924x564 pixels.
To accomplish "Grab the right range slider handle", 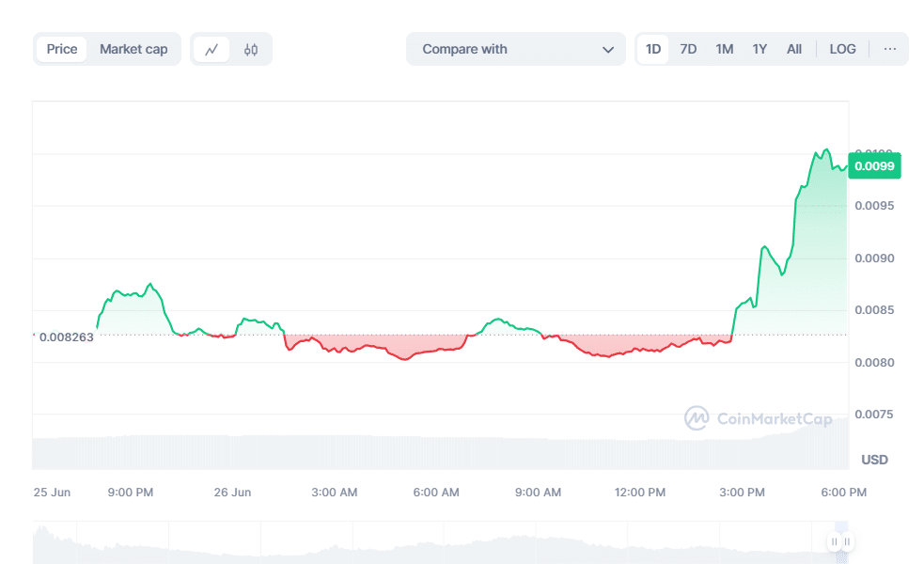I will [847, 541].
